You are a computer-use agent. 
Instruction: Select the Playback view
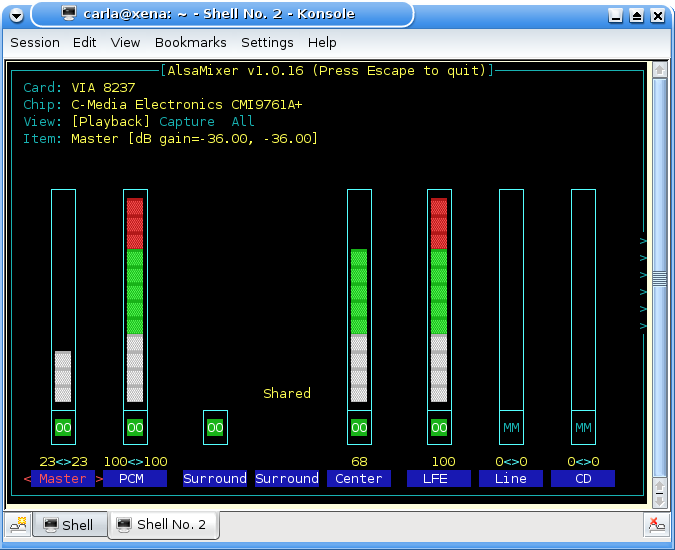[x=111, y=122]
